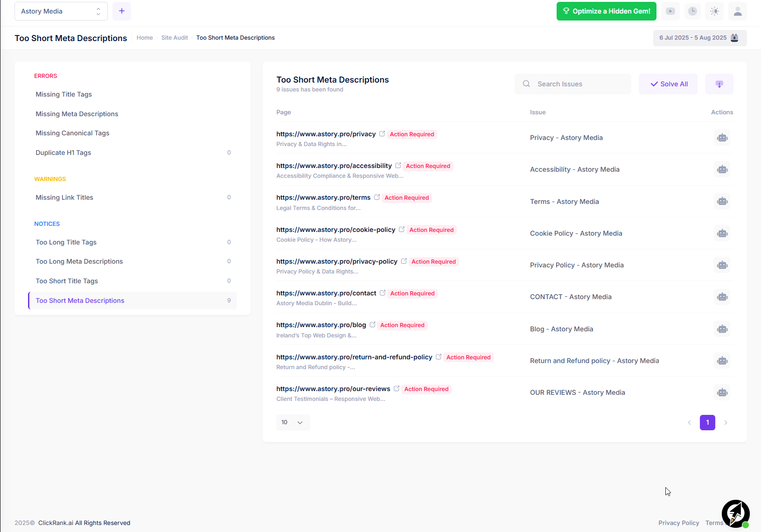
Task: Open the rows-per-page 10 dropdown
Action: coord(293,422)
